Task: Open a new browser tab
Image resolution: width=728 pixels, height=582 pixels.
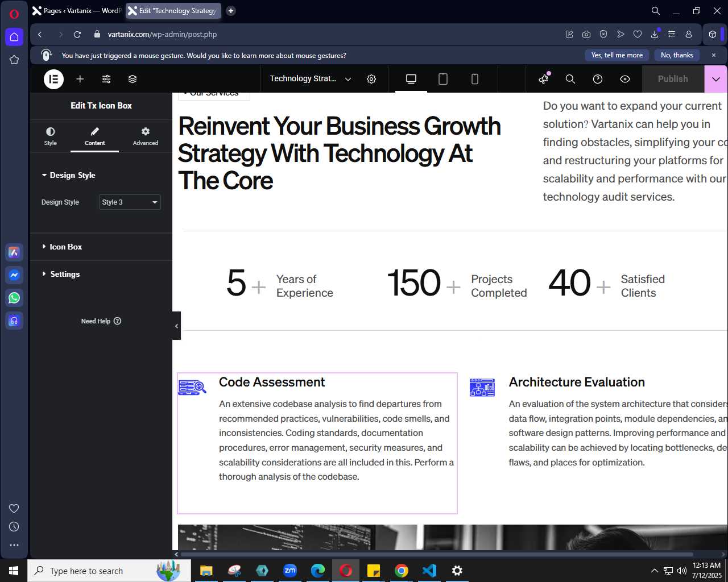Action: 231,10
